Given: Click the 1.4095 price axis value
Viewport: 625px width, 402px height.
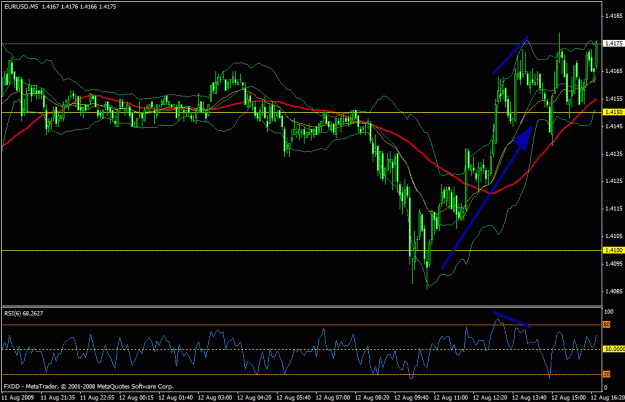Looking at the screenshot, I should [x=614, y=264].
